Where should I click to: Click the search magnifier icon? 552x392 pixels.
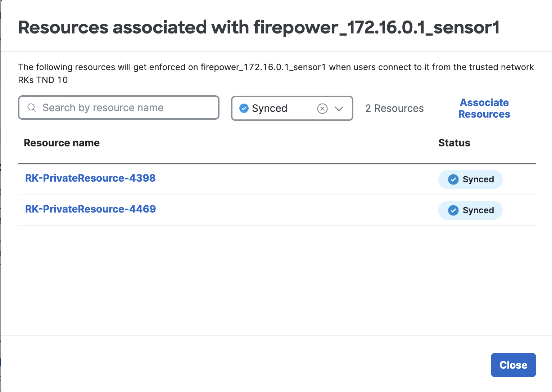[x=32, y=108]
